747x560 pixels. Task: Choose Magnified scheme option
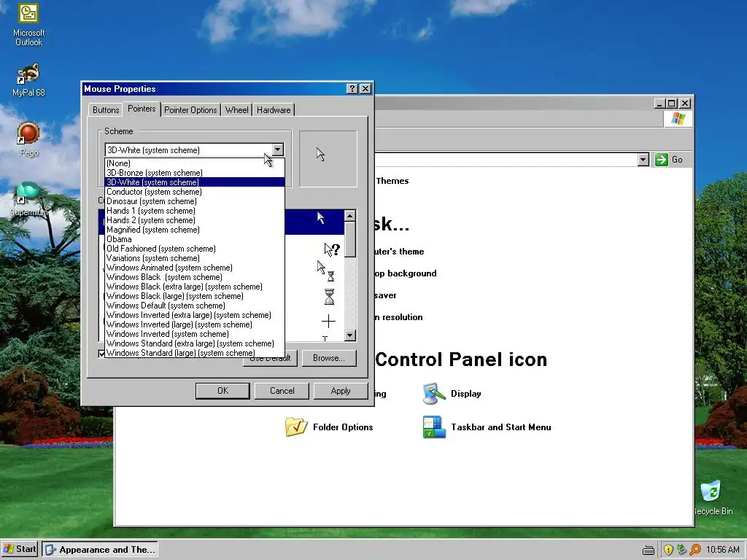194,230
